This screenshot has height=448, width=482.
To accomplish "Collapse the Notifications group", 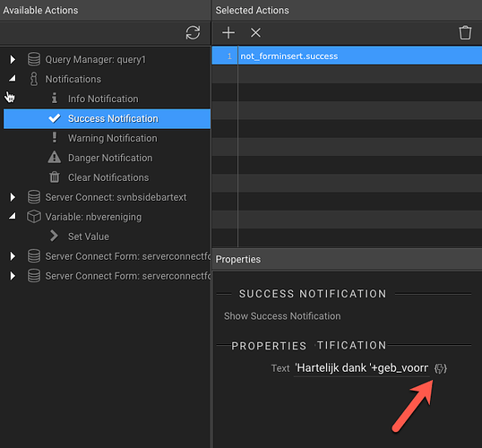I will tap(13, 79).
